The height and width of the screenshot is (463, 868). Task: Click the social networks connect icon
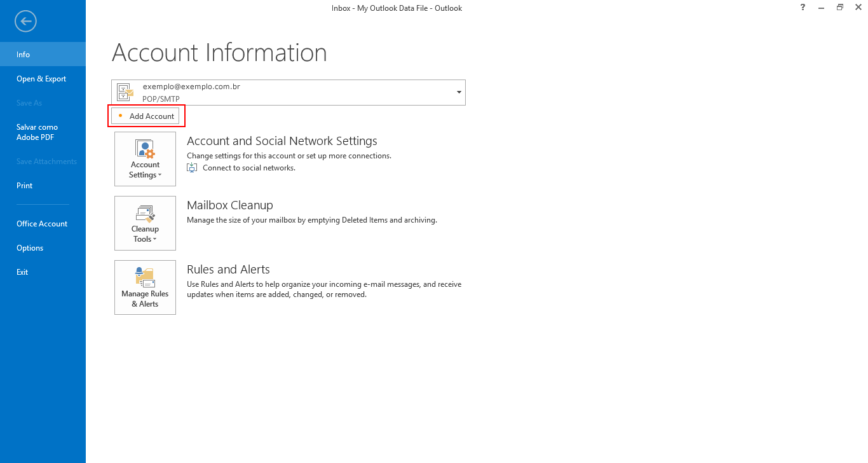(x=192, y=168)
